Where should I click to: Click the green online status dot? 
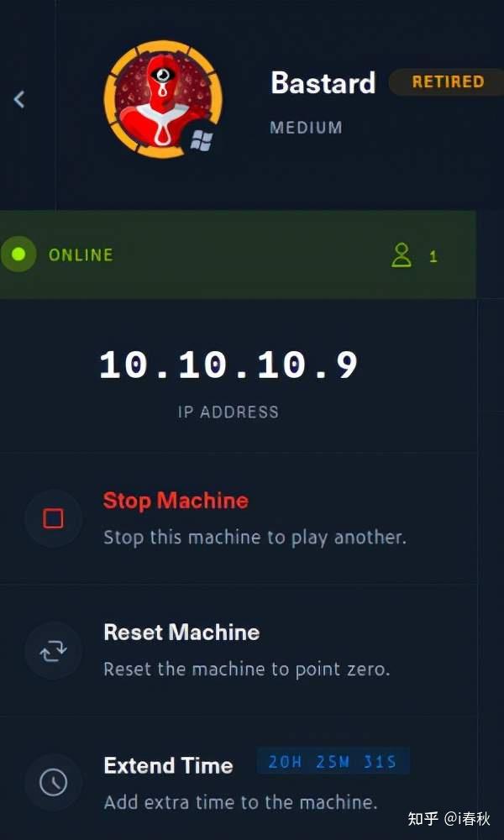[18, 255]
